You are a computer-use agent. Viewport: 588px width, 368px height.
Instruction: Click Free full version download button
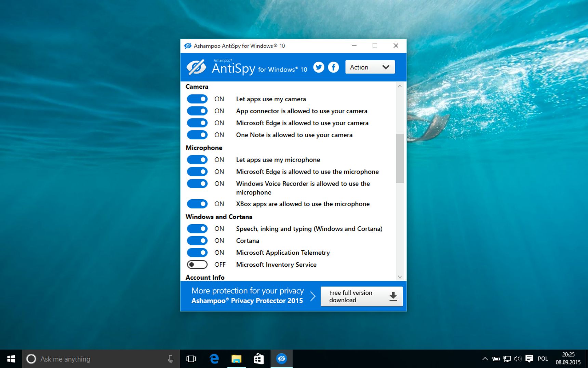coord(361,296)
